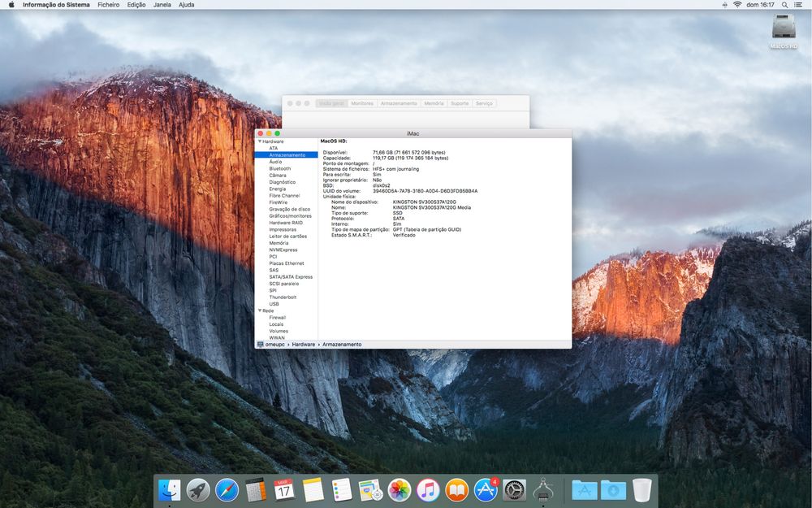The image size is (812, 508).
Task: Select Câmara in the sidebar
Action: [278, 176]
